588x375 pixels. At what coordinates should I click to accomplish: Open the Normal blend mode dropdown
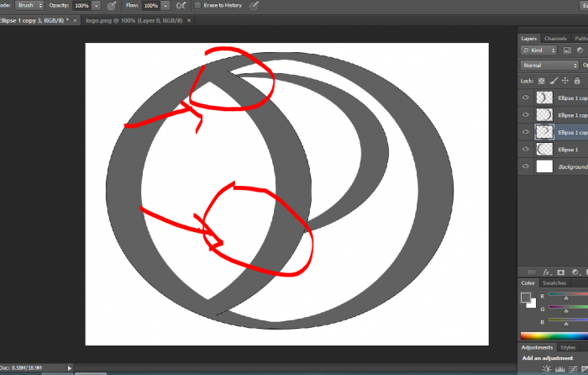coord(549,66)
